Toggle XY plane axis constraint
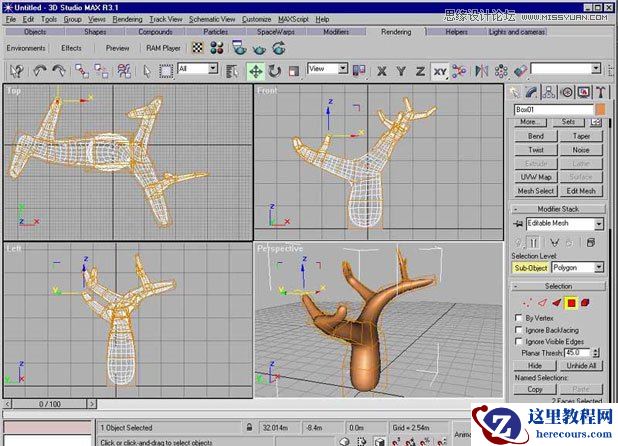 (439, 71)
